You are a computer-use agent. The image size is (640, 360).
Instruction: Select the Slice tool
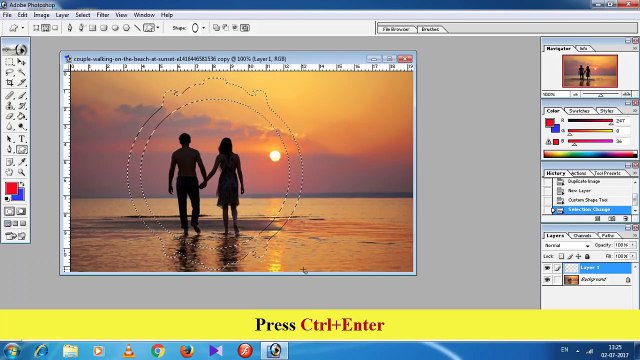coord(22,82)
